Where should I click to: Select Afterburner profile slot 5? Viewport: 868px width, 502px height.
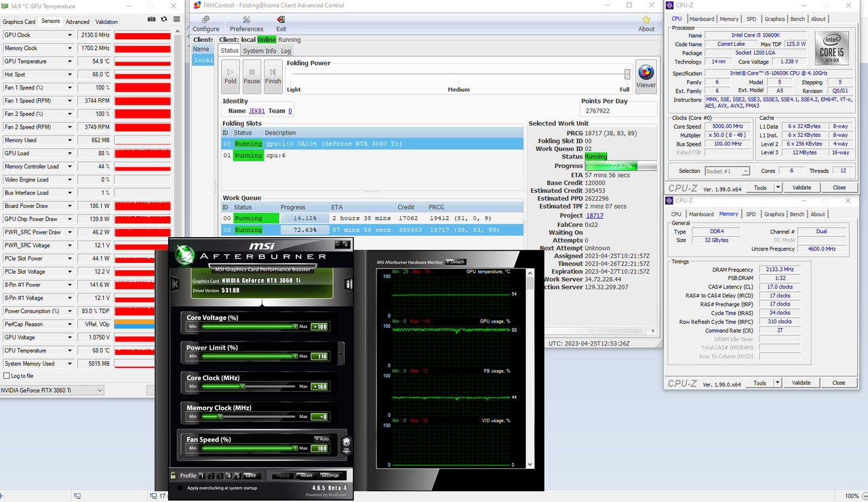(x=237, y=476)
